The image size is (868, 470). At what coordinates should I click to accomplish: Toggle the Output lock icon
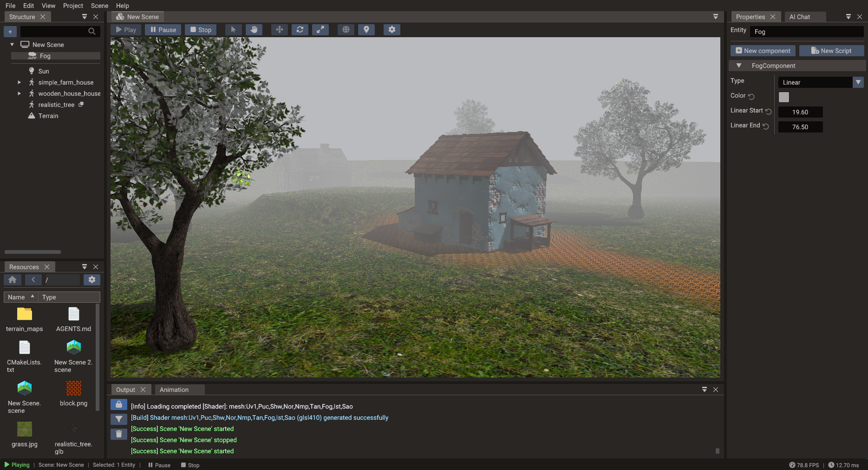coord(119,405)
